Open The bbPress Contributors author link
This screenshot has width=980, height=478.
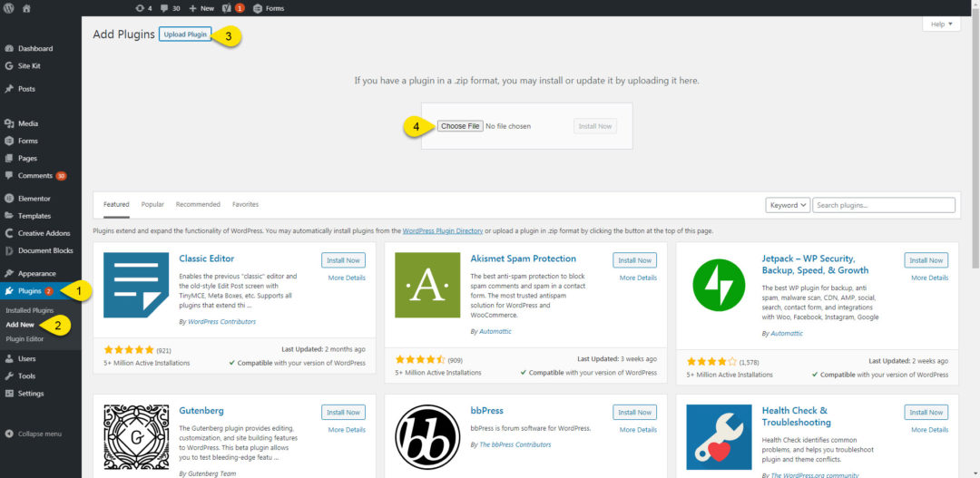tap(515, 444)
